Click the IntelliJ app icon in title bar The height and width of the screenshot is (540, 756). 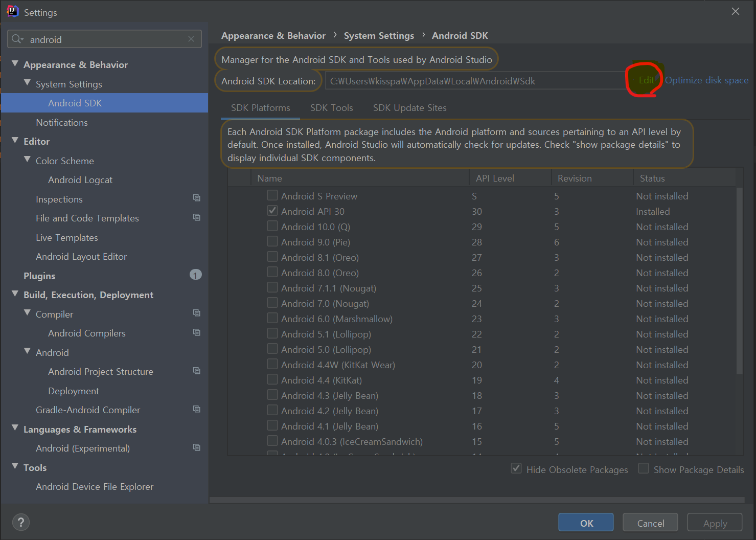tap(12, 11)
